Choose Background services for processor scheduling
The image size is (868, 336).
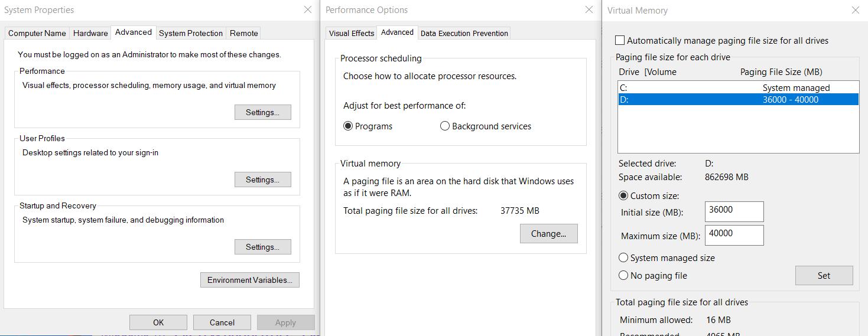445,126
